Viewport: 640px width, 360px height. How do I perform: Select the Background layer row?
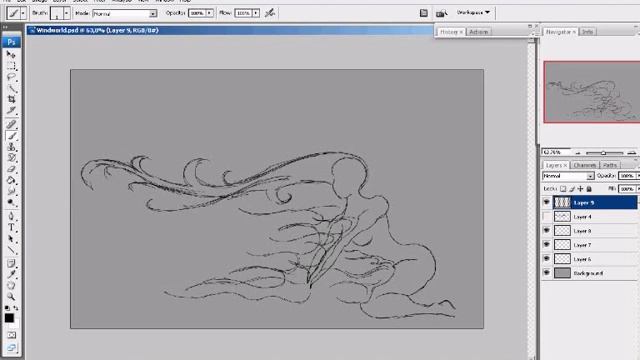pyautogui.click(x=589, y=273)
